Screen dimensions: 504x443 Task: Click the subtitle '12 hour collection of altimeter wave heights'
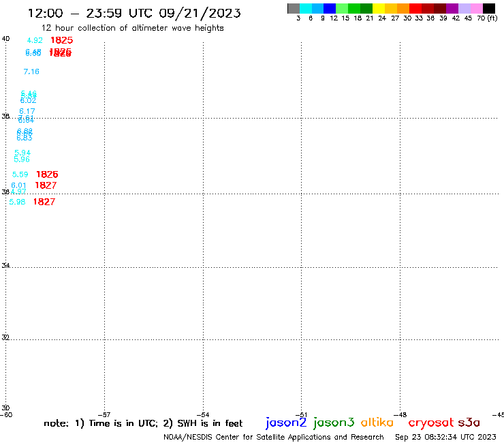coord(132,28)
